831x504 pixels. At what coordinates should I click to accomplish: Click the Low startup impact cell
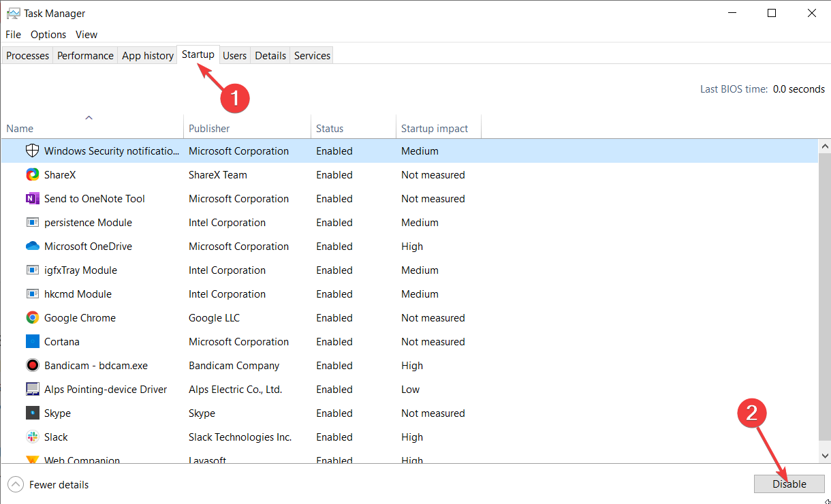pyautogui.click(x=411, y=389)
